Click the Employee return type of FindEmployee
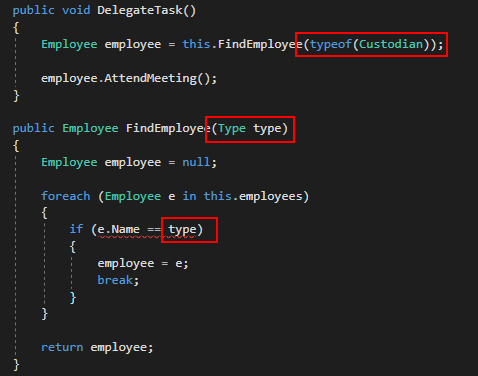This screenshot has height=376, width=478. 90,129
